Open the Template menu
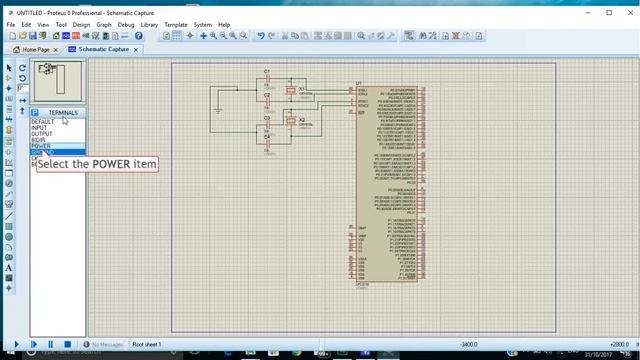Image resolution: width=640 pixels, height=360 pixels. (x=176, y=24)
